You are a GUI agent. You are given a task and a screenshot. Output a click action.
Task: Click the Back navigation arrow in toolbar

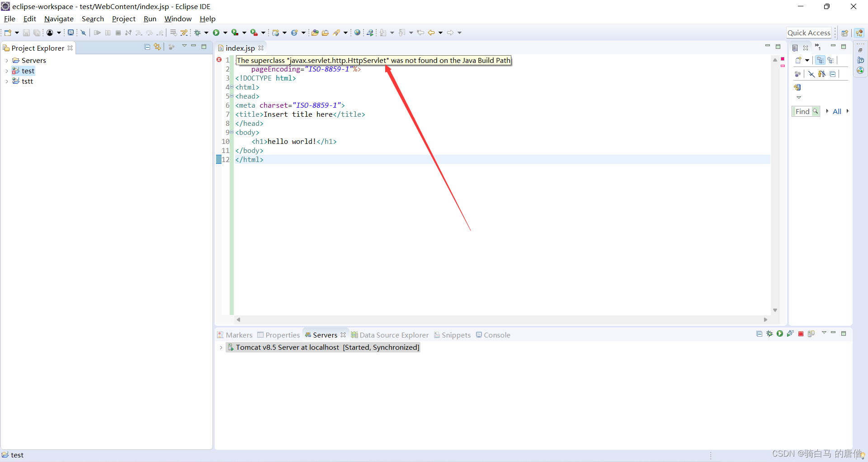(x=431, y=33)
